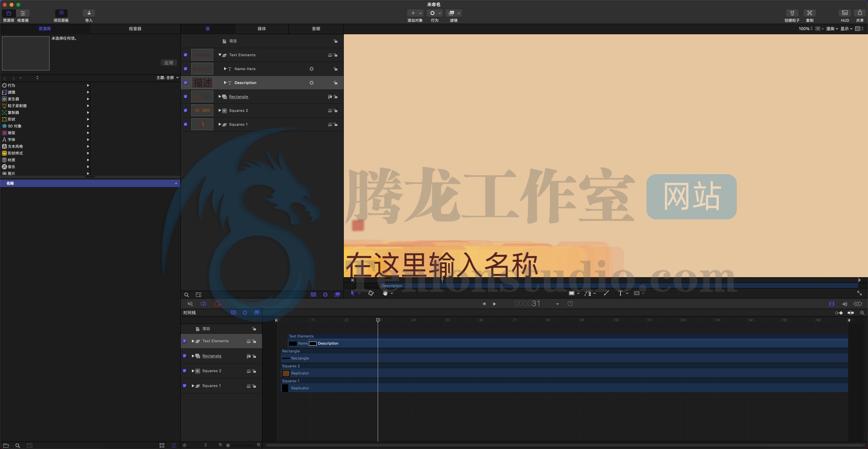Expand Squares 2 group in Layers list

tap(220, 110)
